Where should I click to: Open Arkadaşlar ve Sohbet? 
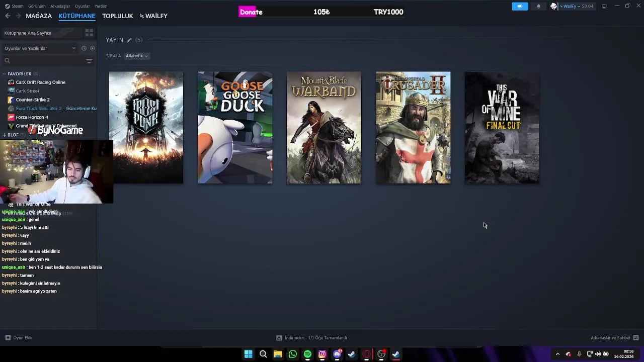point(615,338)
